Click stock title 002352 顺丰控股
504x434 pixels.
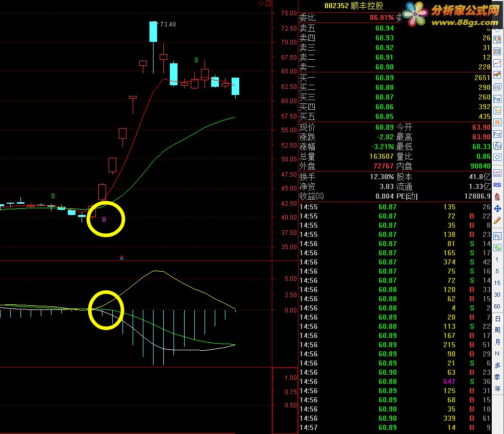coord(354,6)
